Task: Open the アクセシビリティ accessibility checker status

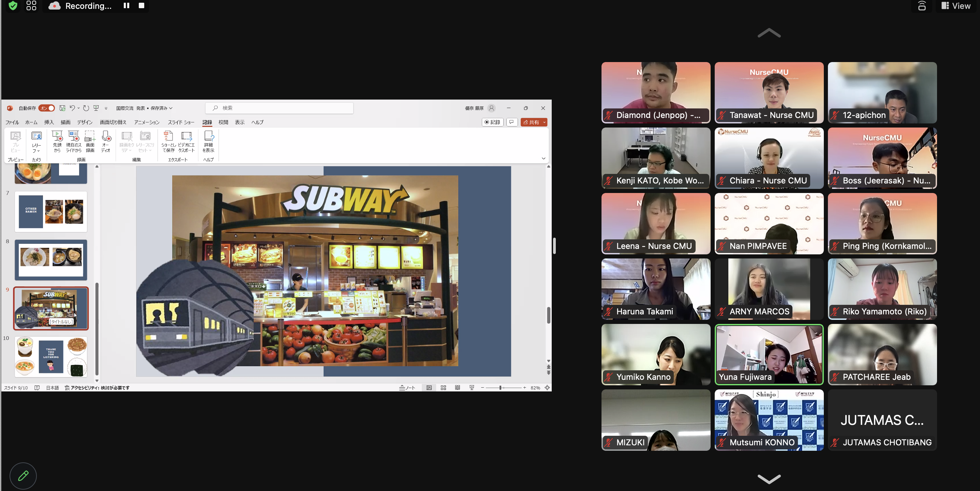Action: 97,388
